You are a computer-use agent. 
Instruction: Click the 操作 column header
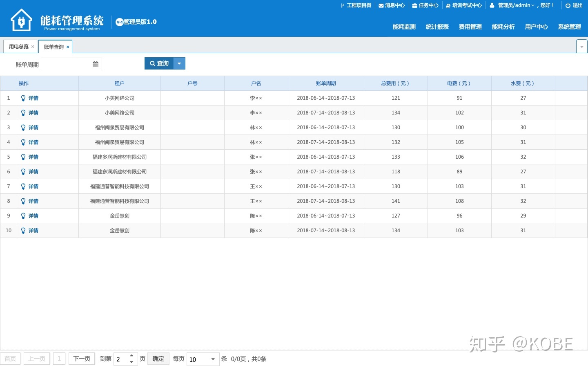pyautogui.click(x=48, y=83)
